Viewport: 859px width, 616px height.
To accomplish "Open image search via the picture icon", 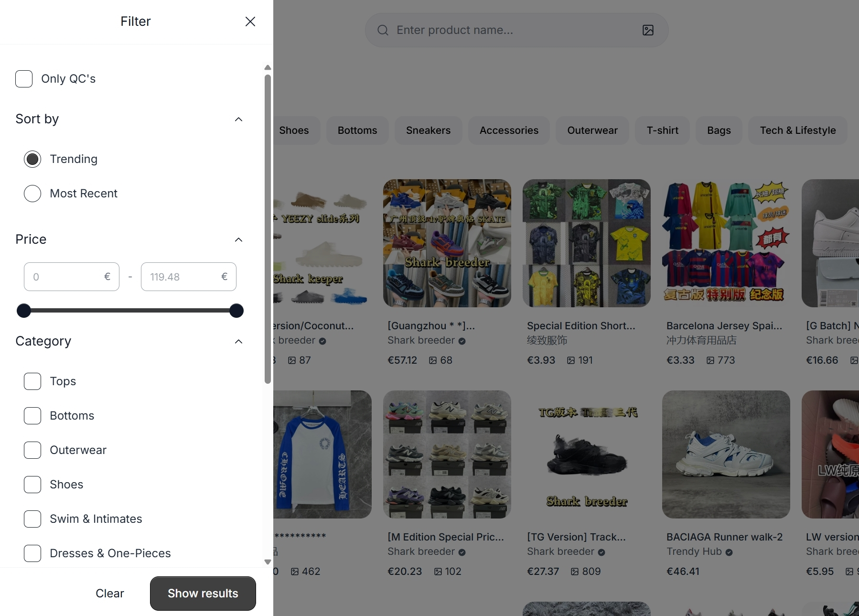I will point(648,30).
